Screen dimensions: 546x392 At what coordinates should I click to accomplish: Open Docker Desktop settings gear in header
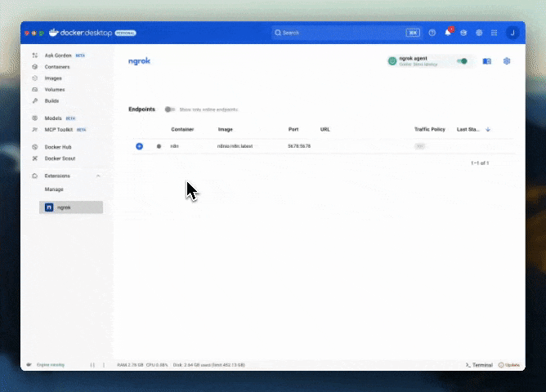479,33
